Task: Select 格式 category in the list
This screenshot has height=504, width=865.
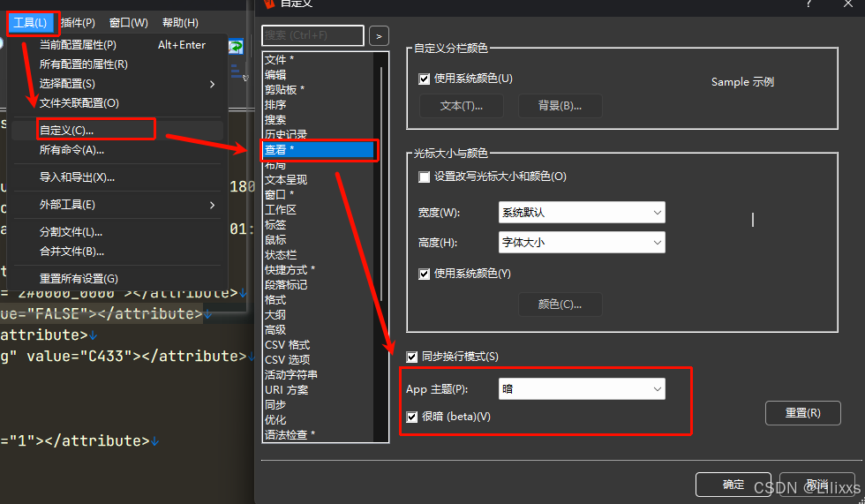Action: click(x=319, y=300)
